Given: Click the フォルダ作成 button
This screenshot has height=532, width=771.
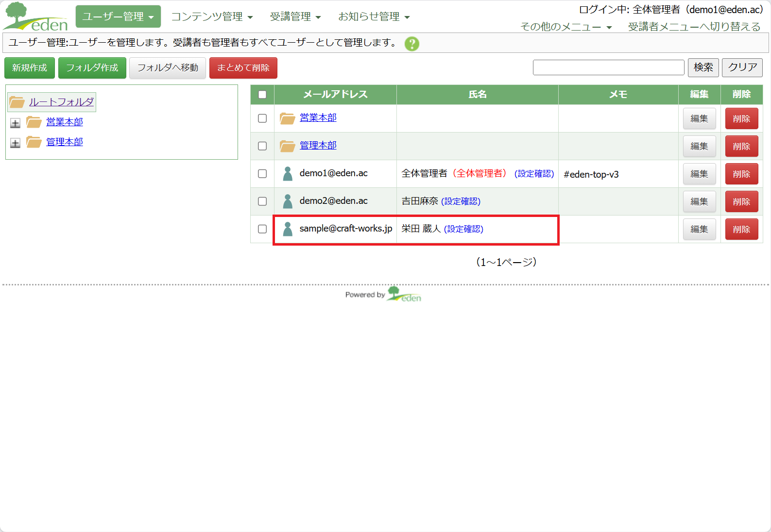Looking at the screenshot, I should 92,67.
